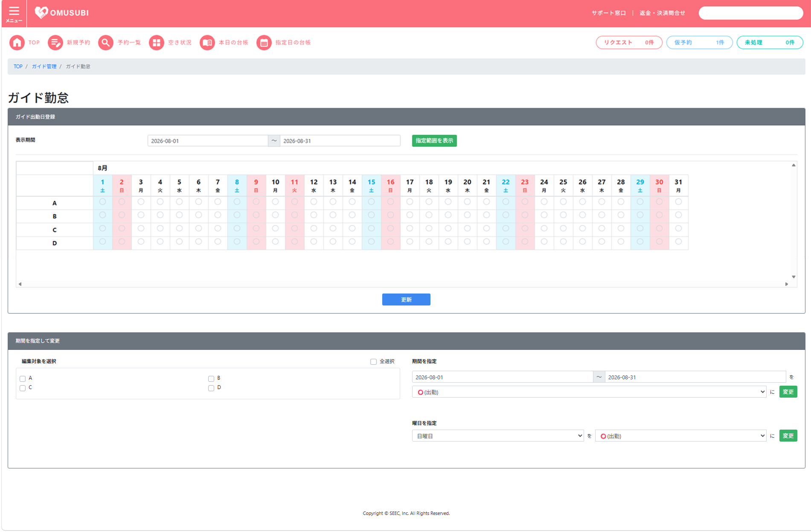Screen dimensions: 811x532
Task: Click the August 8 date header
Action: tap(237, 186)
